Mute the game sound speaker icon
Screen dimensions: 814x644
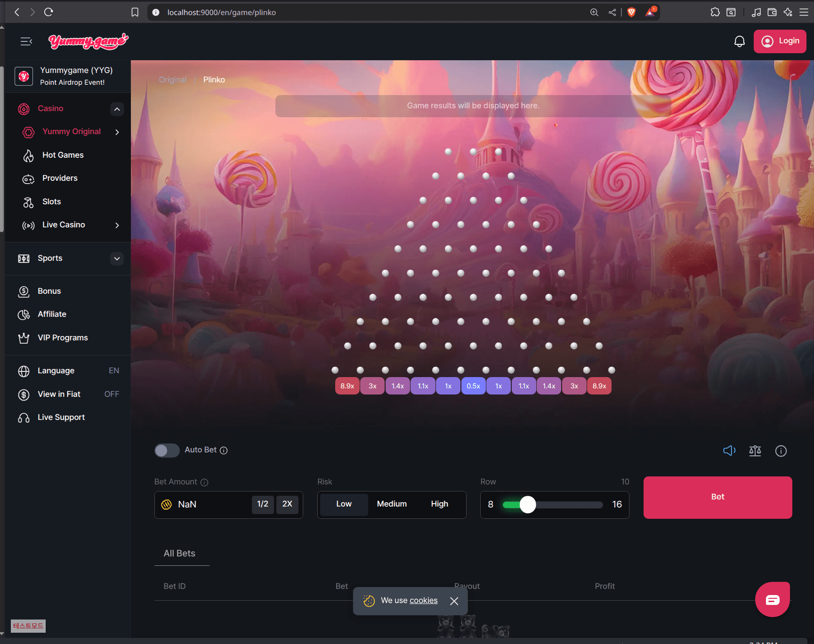[729, 451]
